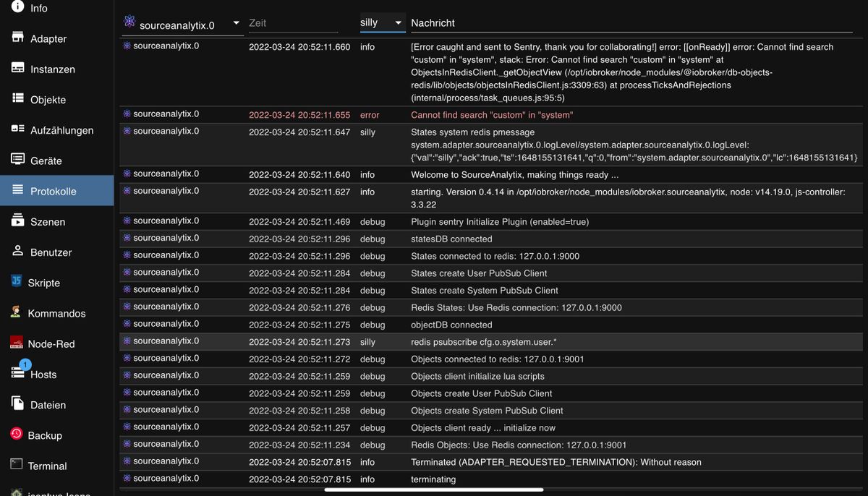Screen dimensions: 868x496
Task: Click the timestamp 2022-03-24 20:52:11.647
Action: [x=299, y=132]
